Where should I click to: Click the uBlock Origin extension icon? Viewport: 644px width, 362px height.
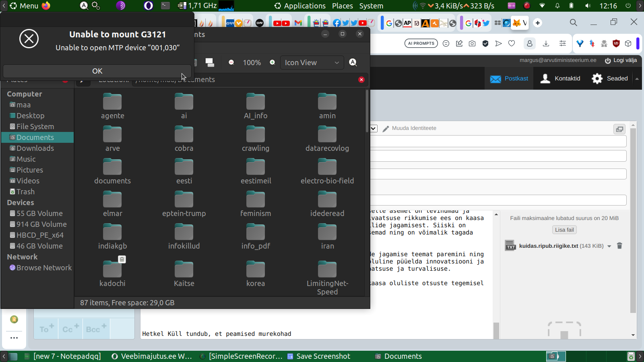pos(616,43)
